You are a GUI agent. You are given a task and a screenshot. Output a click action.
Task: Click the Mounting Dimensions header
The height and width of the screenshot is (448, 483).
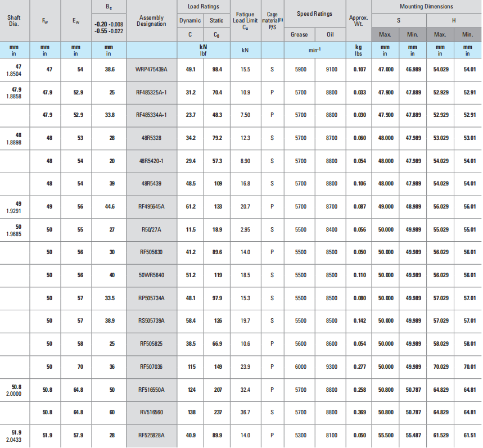426,6
